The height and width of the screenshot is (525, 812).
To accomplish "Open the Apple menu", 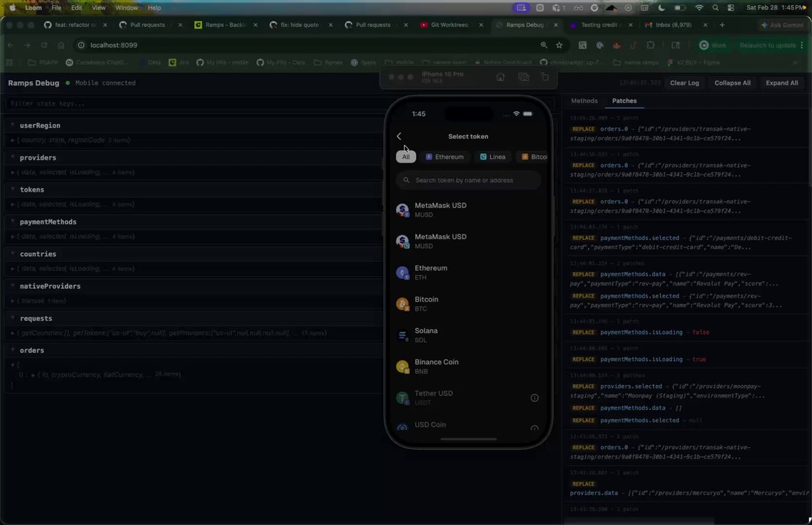I will (12, 8).
